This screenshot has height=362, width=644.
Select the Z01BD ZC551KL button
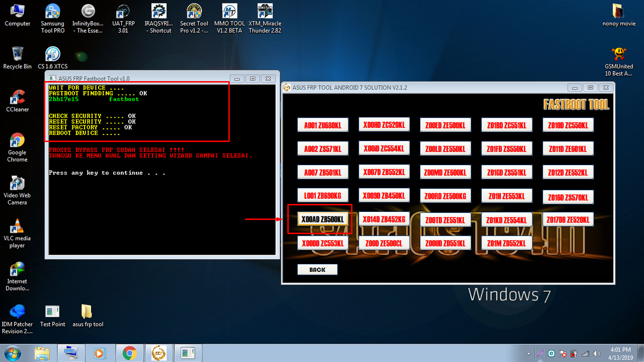pos(507,125)
